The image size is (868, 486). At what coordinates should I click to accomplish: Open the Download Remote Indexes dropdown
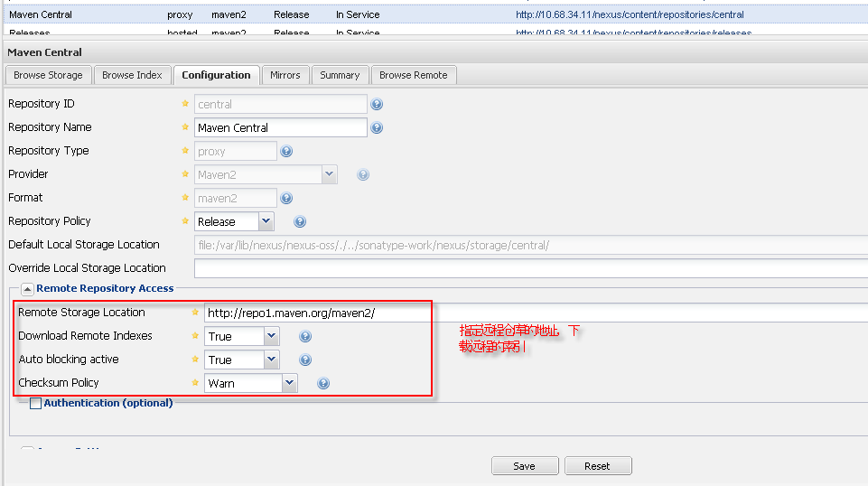pos(271,336)
